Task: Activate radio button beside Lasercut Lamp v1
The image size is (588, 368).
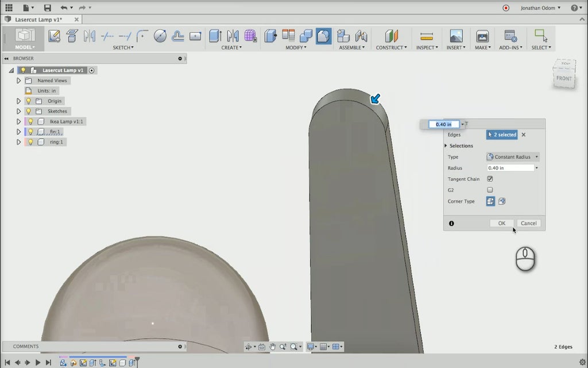Action: click(x=91, y=70)
